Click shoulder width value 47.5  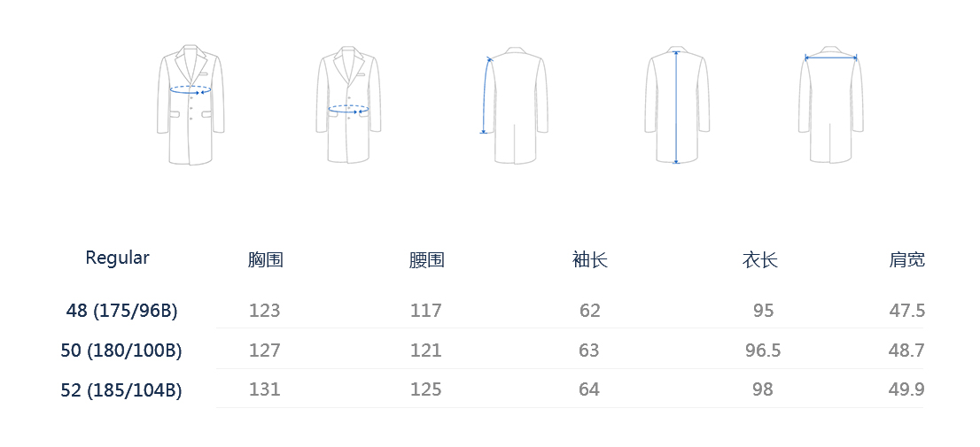click(906, 311)
